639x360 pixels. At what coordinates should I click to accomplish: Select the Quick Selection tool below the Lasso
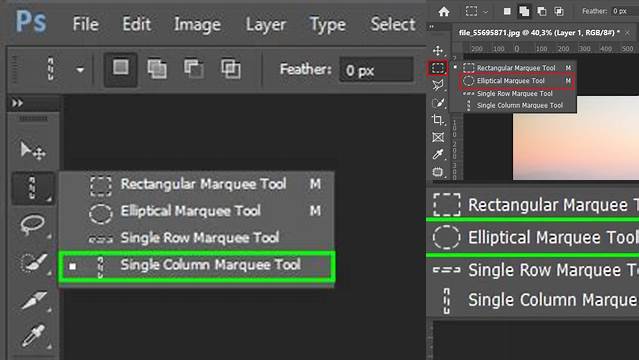tap(33, 263)
